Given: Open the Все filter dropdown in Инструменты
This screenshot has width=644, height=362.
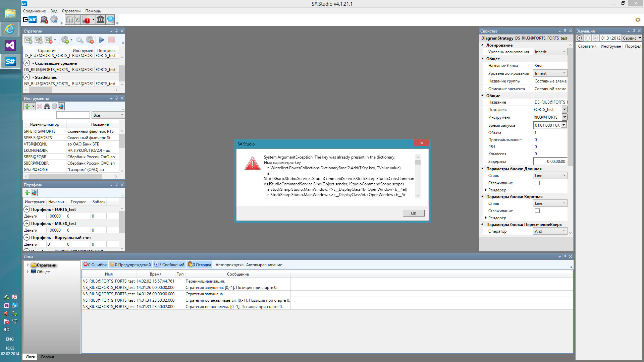Looking at the screenshot, I should coord(108,115).
